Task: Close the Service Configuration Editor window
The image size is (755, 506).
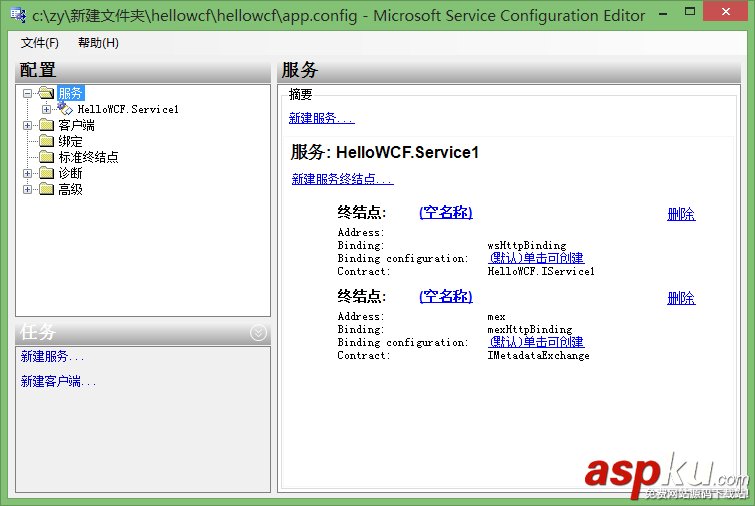Action: tap(726, 12)
